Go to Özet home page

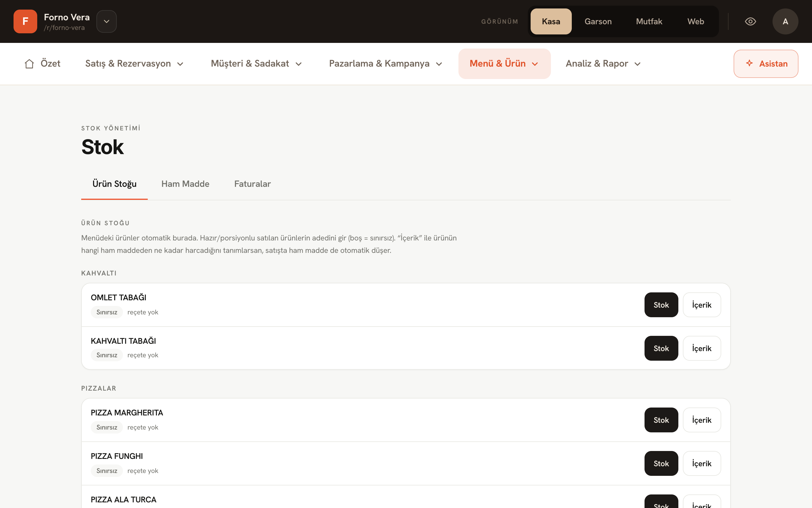[42, 63]
